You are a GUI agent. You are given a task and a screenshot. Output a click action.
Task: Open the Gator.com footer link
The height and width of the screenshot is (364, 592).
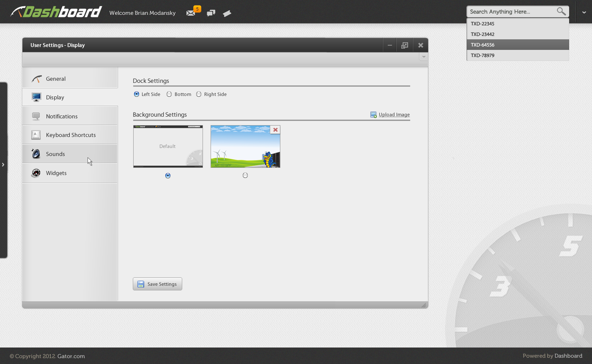pyautogui.click(x=71, y=356)
